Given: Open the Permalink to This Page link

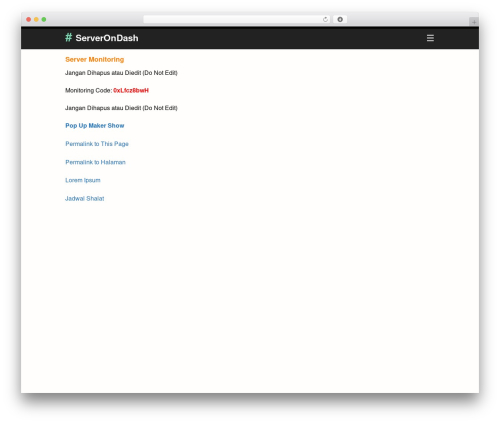Looking at the screenshot, I should click(x=97, y=144).
